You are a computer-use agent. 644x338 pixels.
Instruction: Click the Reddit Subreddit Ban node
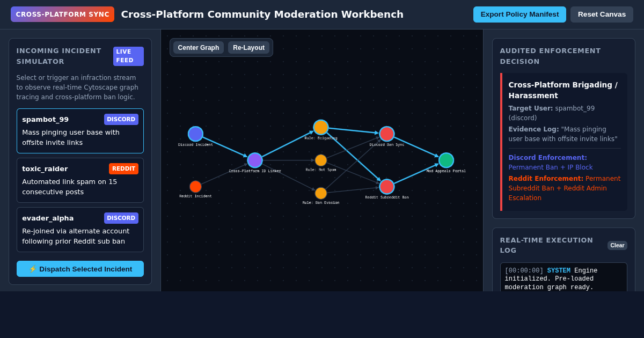pyautogui.click(x=387, y=187)
